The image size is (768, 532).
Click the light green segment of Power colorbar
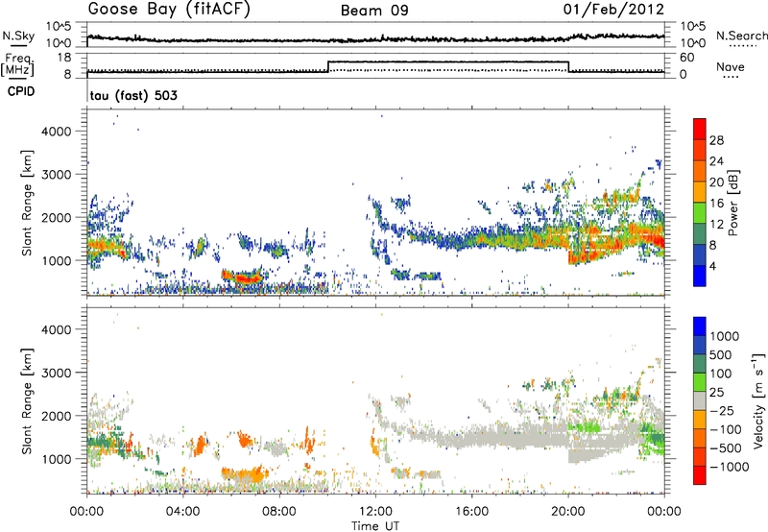pyautogui.click(x=700, y=213)
